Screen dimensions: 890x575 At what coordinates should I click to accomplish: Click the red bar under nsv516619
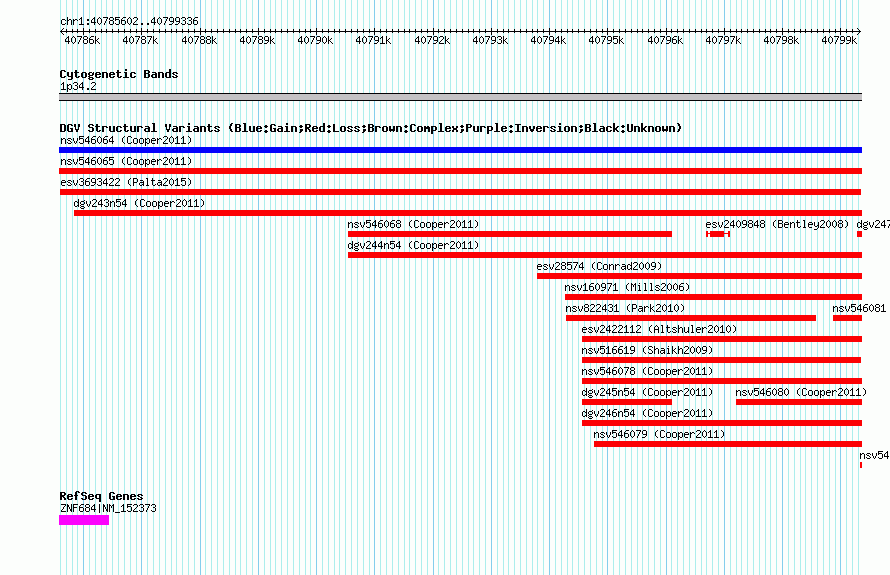coord(721,360)
